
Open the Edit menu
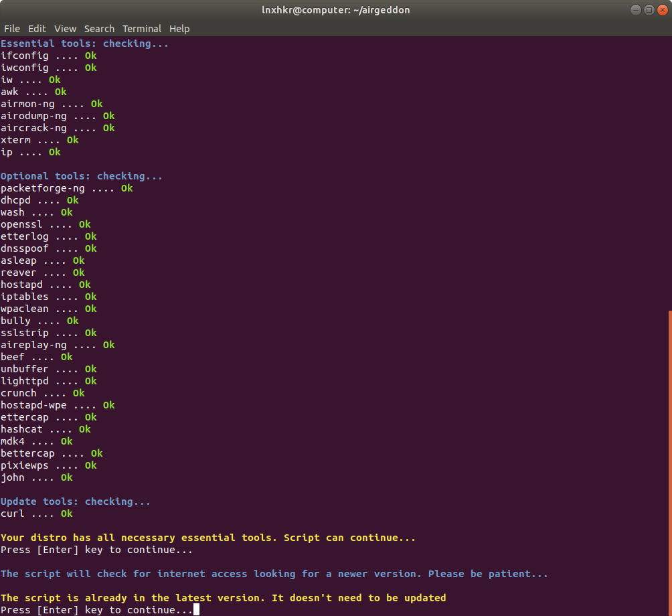coord(37,29)
